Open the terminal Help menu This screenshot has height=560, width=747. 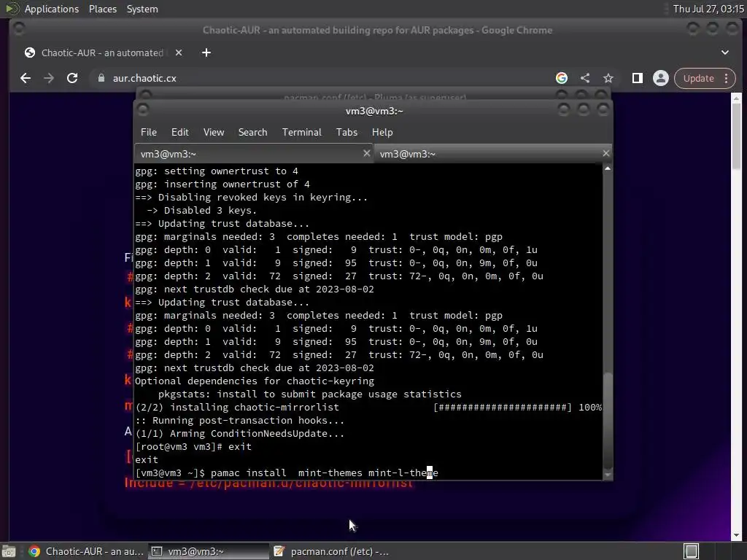point(382,133)
